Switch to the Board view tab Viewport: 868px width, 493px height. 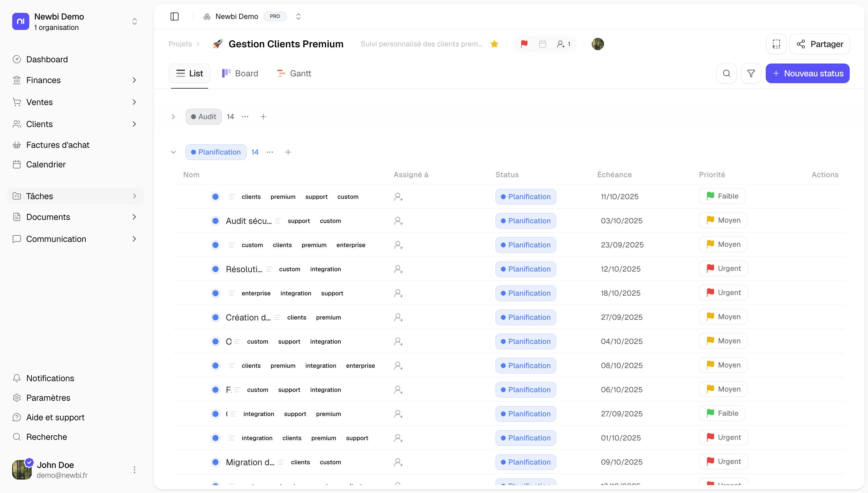click(240, 74)
